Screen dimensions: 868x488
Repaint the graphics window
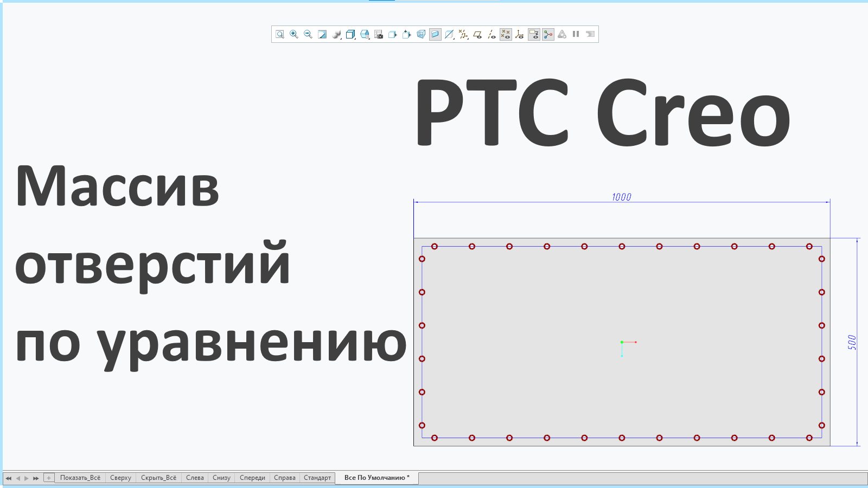322,34
